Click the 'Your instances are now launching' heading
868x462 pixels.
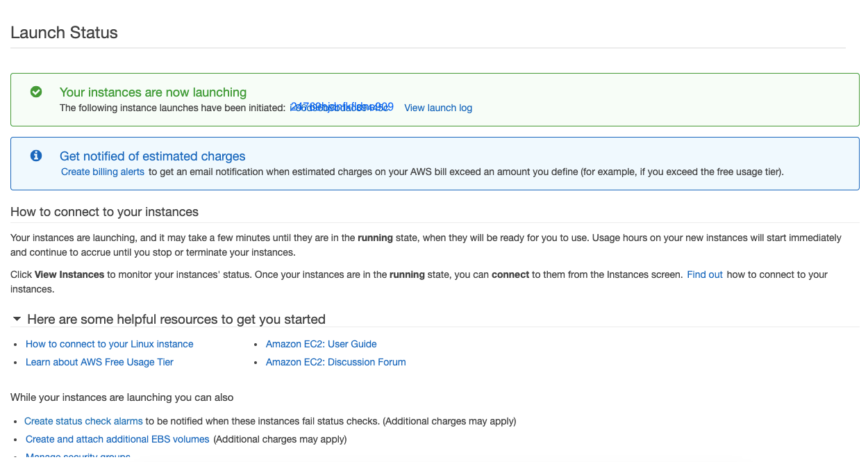tap(153, 92)
